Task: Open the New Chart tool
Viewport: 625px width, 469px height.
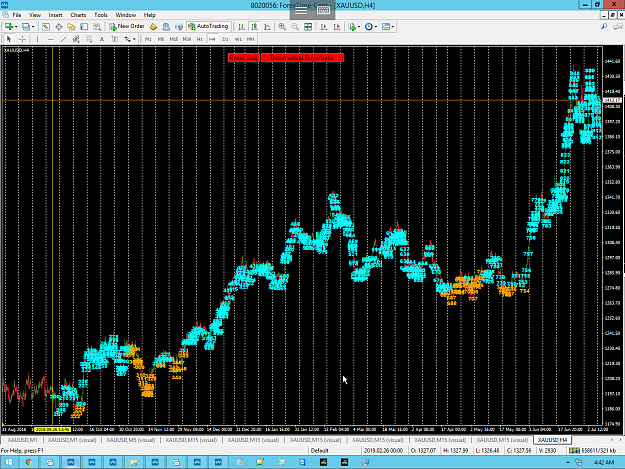Action: 8,27
